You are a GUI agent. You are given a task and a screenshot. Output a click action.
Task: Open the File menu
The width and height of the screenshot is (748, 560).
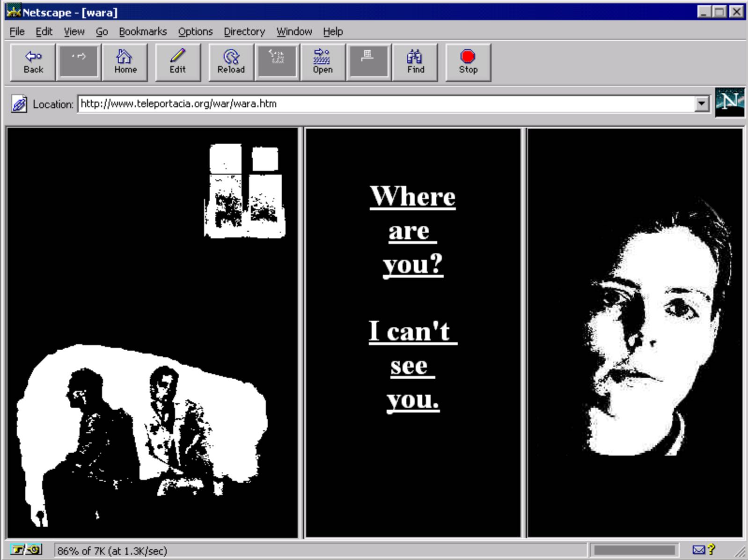[x=17, y=31]
